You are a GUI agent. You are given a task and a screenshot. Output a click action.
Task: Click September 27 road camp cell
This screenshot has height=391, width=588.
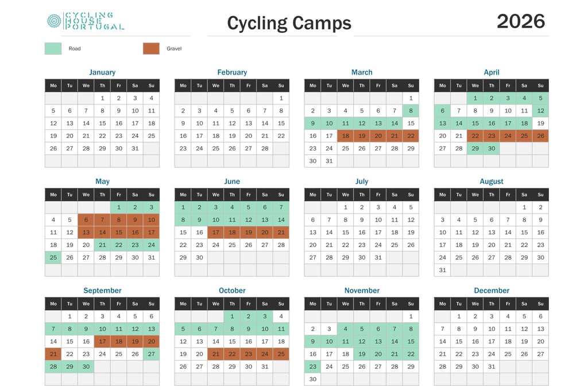(152, 354)
